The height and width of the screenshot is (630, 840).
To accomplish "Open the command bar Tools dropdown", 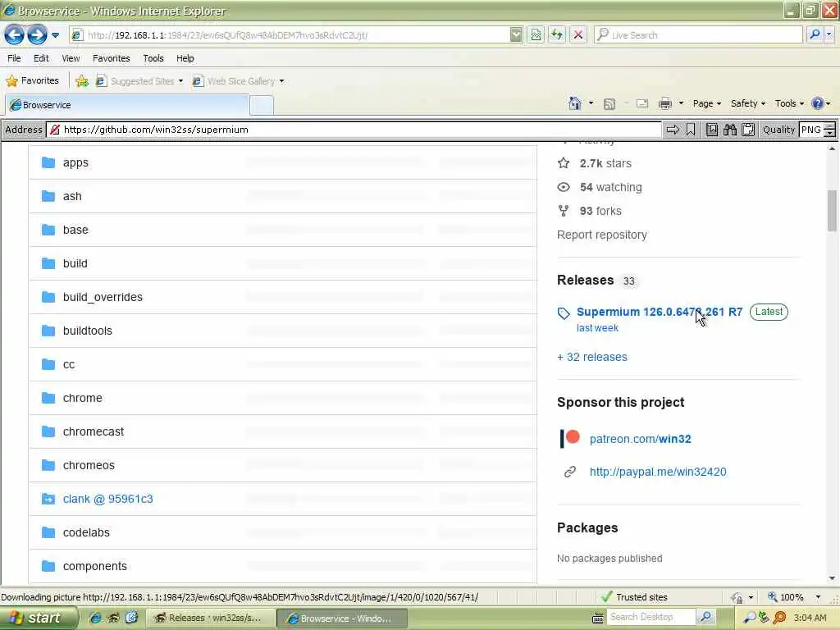I will pyautogui.click(x=789, y=103).
